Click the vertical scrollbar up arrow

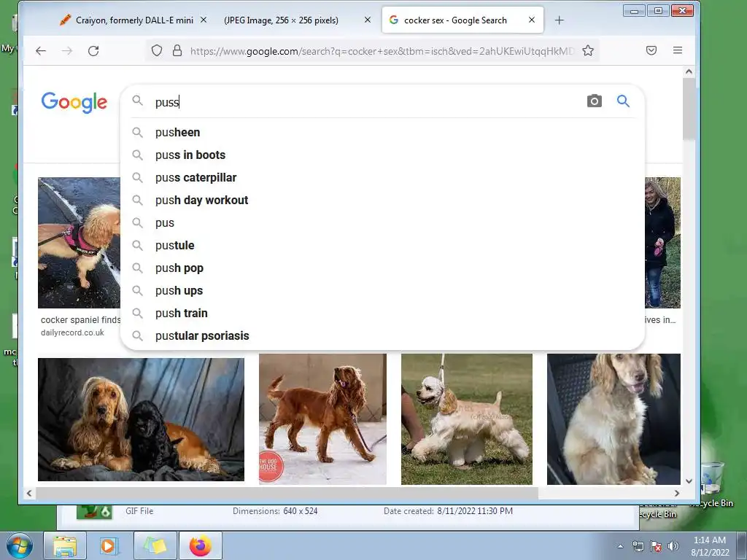coord(689,72)
